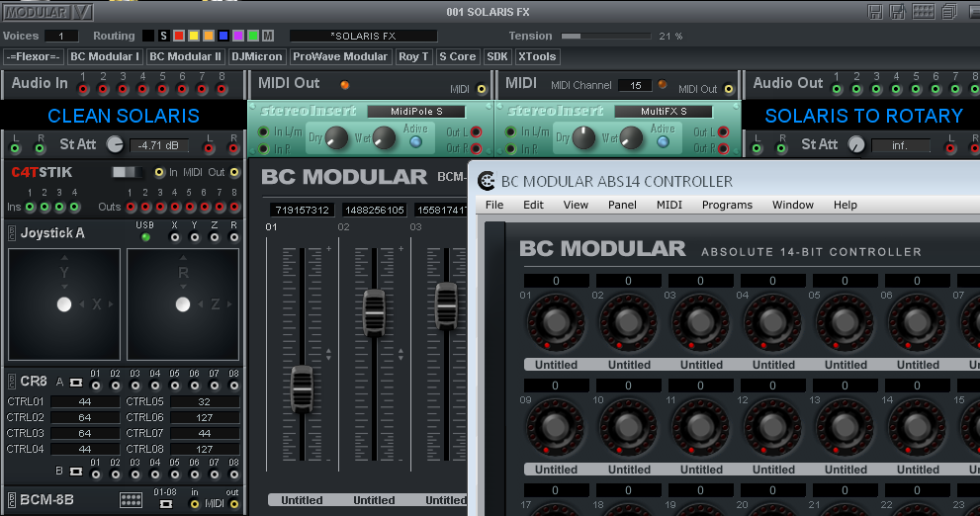Screen dimensions: 980x516
Task: Open the preset grid matrix icon
Action: click(923, 11)
